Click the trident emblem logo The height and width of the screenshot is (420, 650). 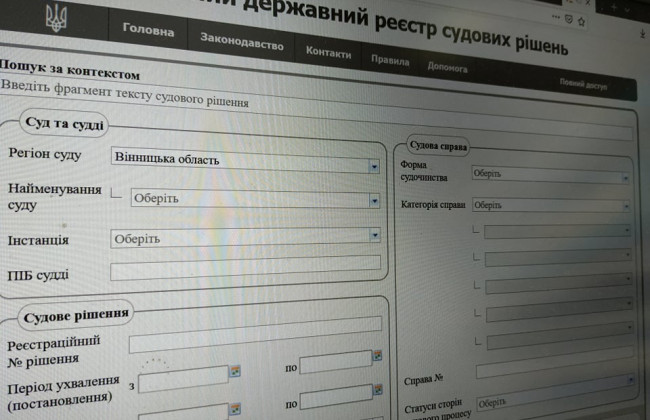(x=56, y=18)
